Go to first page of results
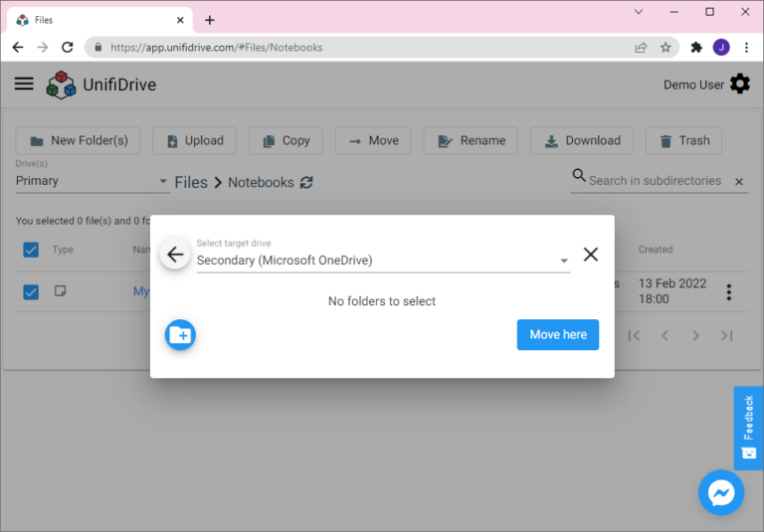The width and height of the screenshot is (764, 532). [634, 335]
